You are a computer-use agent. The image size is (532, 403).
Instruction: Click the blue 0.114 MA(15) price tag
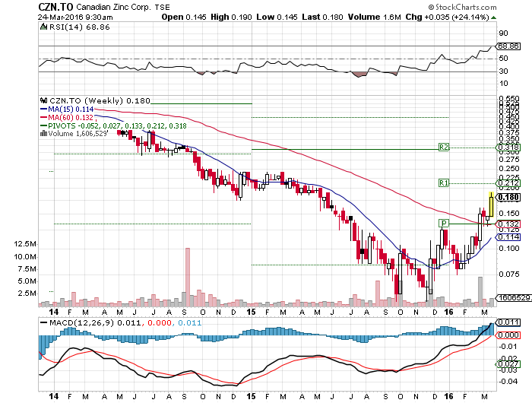(508, 236)
